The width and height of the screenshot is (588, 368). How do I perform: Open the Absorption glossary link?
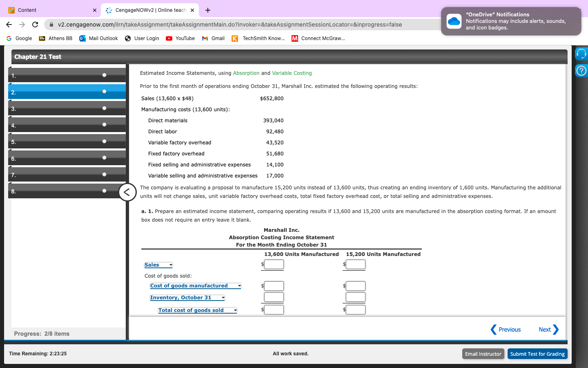coord(246,73)
